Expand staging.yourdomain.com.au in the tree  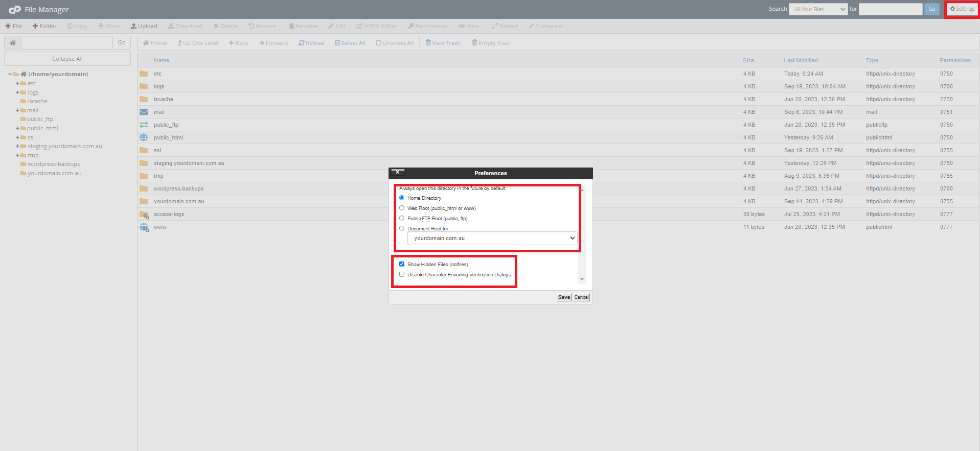(x=17, y=146)
